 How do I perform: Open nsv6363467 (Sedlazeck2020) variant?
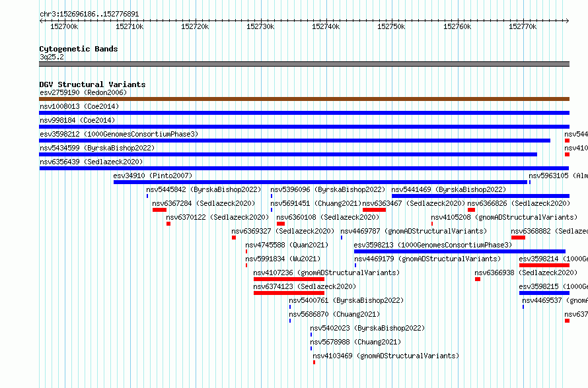coord(414,203)
